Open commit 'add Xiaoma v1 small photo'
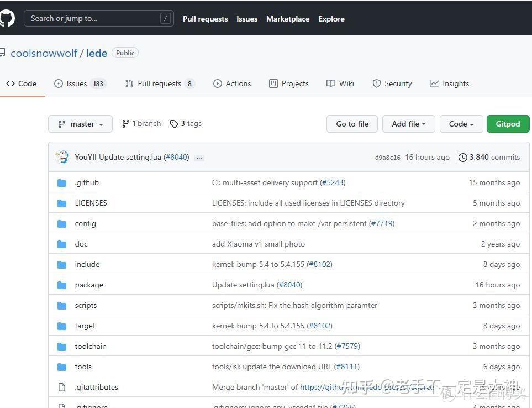The image size is (532, 408). click(259, 244)
